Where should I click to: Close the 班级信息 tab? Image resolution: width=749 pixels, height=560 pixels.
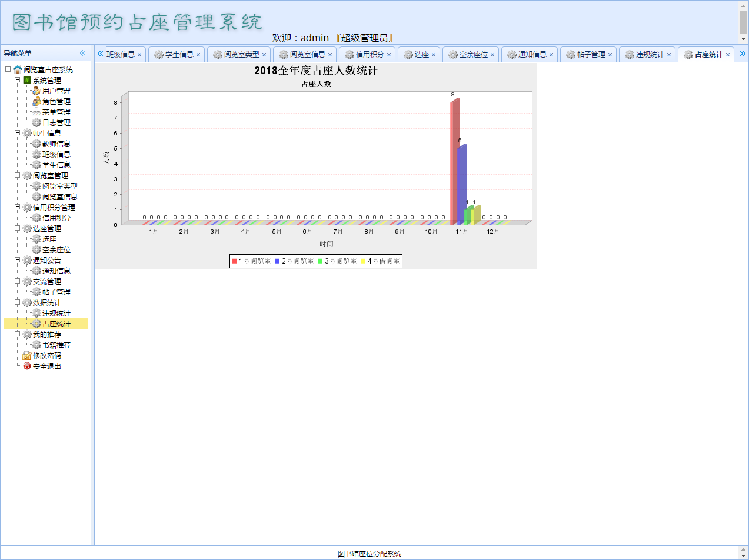(x=139, y=55)
